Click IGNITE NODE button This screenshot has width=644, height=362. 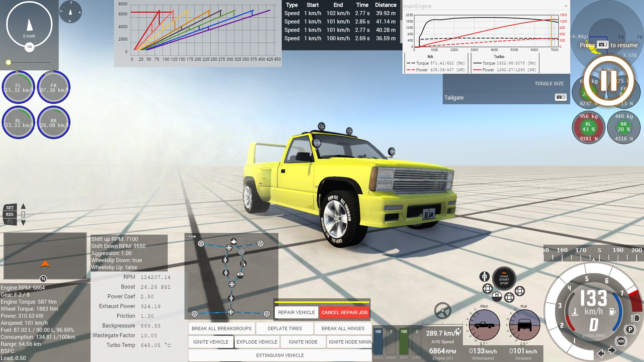point(303,342)
